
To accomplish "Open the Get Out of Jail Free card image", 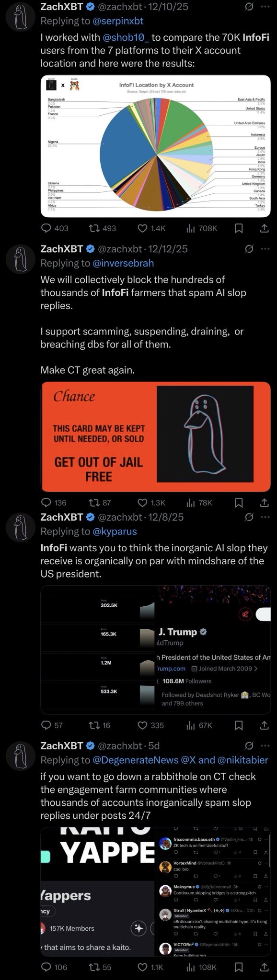I will point(155,436).
